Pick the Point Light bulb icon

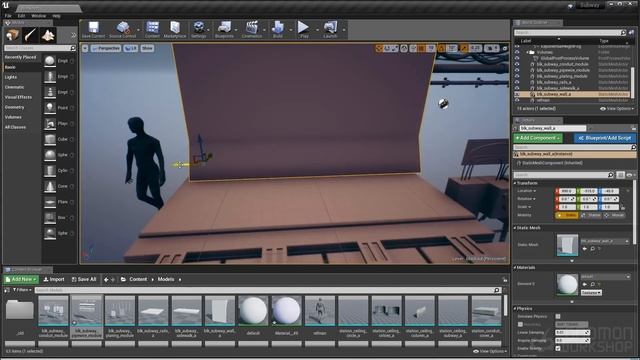coord(50,108)
